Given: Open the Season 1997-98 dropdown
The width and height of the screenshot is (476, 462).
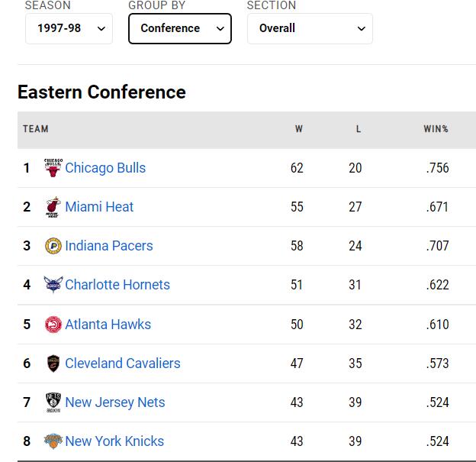Looking at the screenshot, I should [x=69, y=28].
